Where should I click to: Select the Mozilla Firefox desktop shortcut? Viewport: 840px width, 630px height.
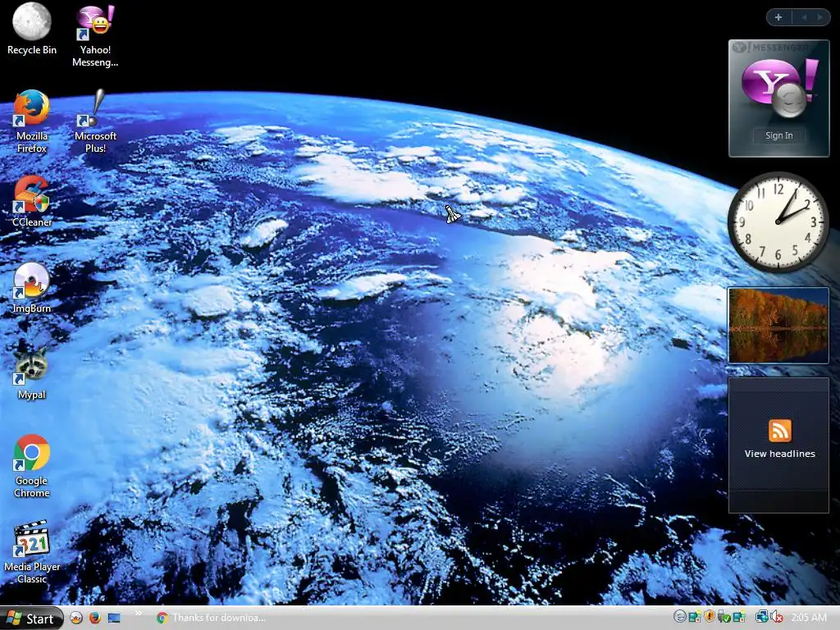[32, 122]
